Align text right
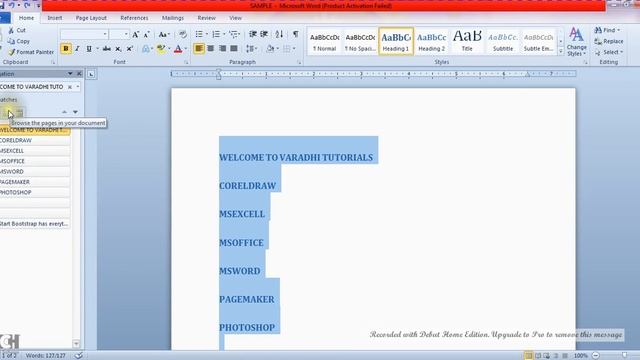The height and width of the screenshot is (360, 640). pyautogui.click(x=222, y=49)
